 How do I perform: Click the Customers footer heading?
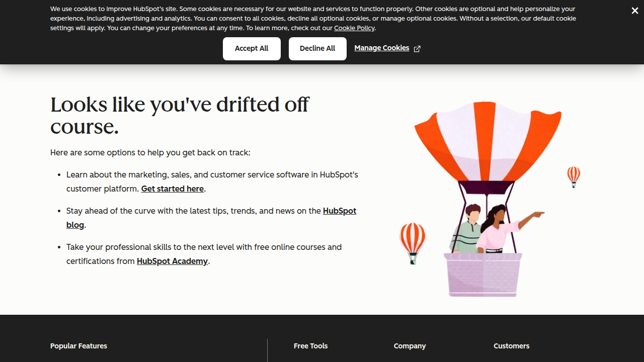tap(511, 346)
